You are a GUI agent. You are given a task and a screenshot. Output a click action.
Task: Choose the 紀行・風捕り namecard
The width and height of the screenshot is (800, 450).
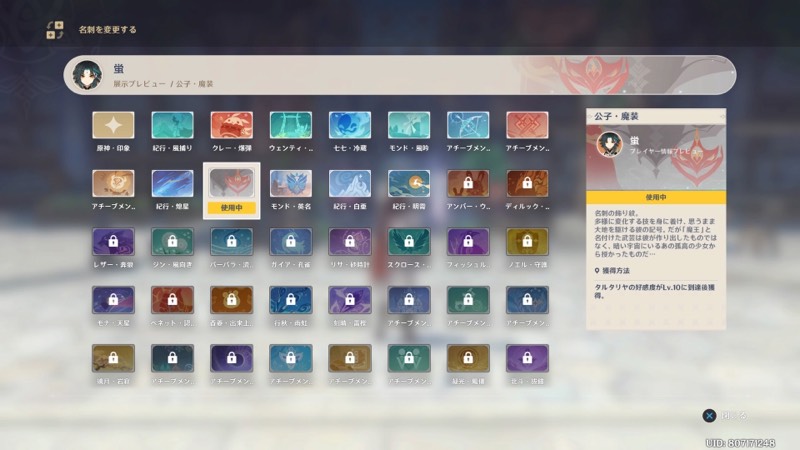(x=172, y=125)
